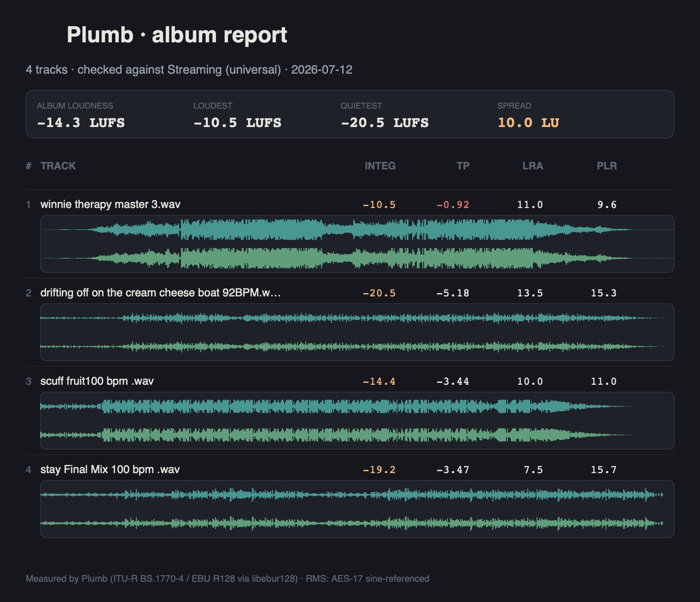Open waveform of drifting off on the cream cheese boat
Screen dimensions: 700x602
[x=357, y=332]
